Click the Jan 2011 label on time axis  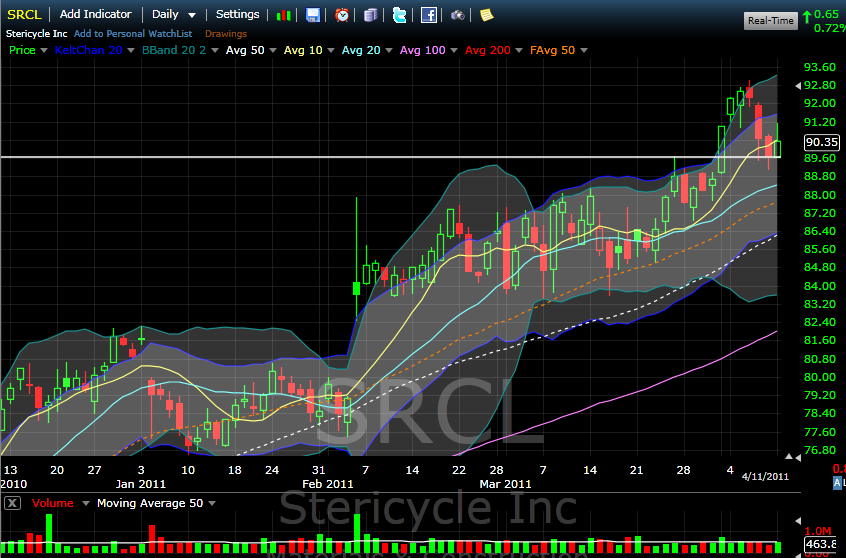(x=140, y=484)
